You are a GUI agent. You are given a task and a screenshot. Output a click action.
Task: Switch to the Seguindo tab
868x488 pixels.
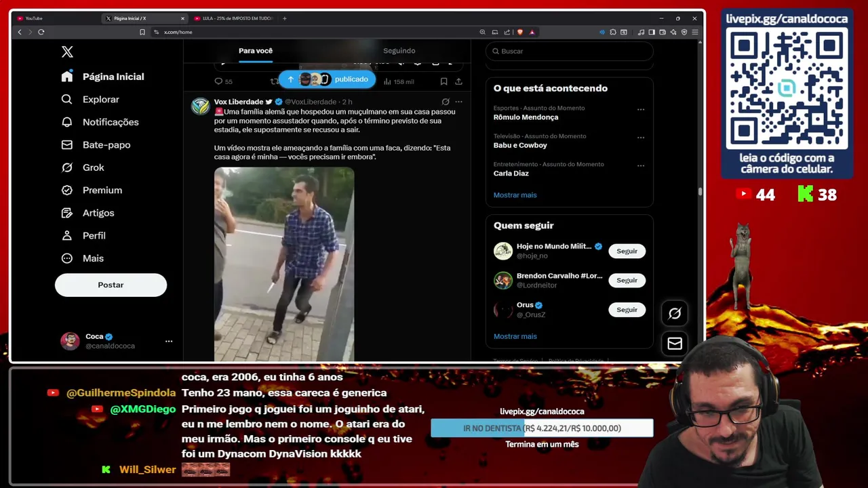399,51
